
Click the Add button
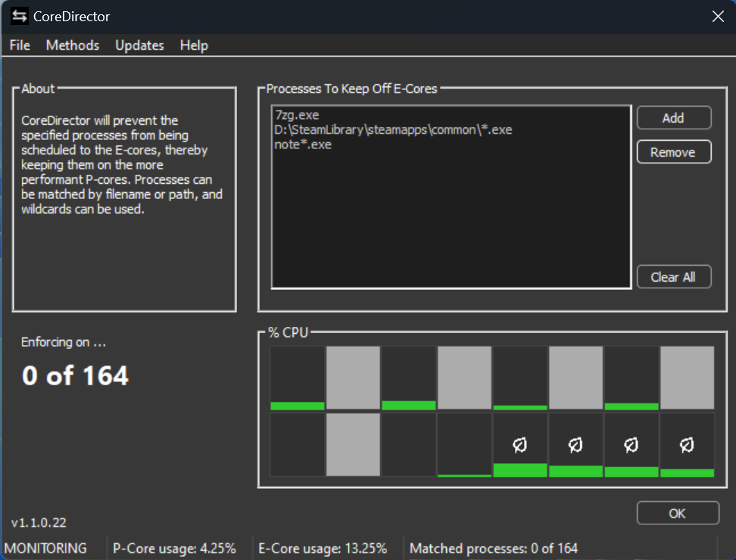point(673,118)
